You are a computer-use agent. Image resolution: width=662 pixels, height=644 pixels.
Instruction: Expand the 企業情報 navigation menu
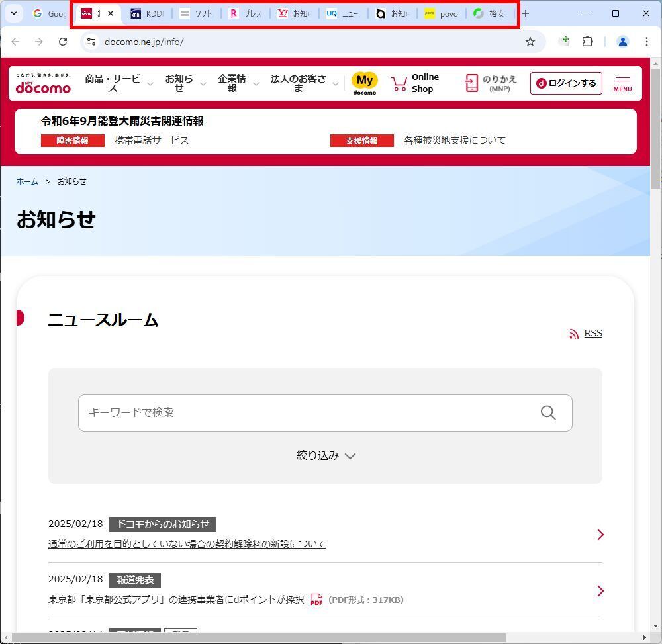[238, 83]
